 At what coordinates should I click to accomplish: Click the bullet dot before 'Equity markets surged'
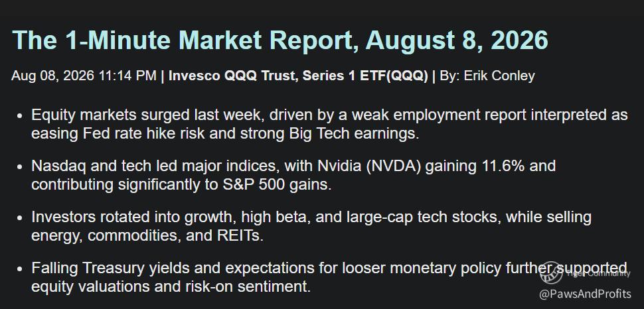[20, 116]
